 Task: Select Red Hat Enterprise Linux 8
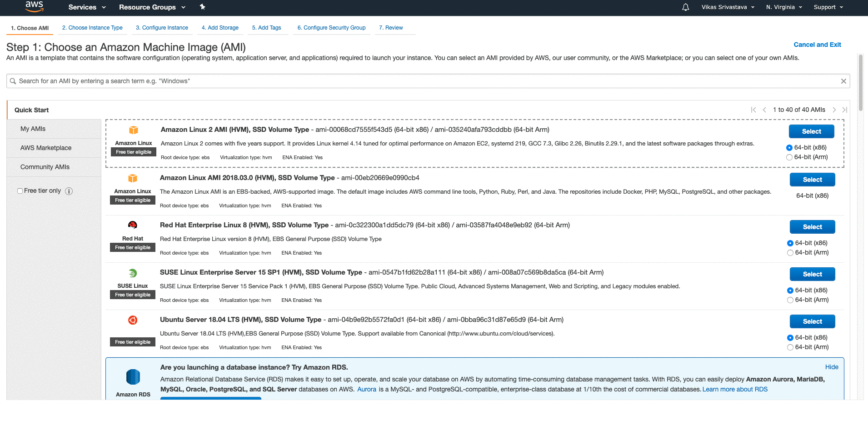813,227
